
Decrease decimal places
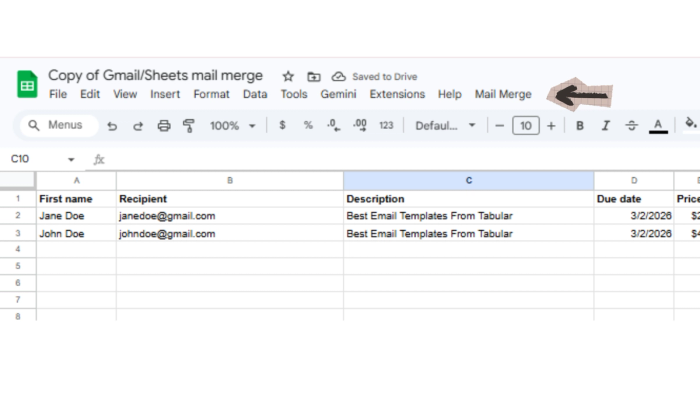[x=333, y=125]
